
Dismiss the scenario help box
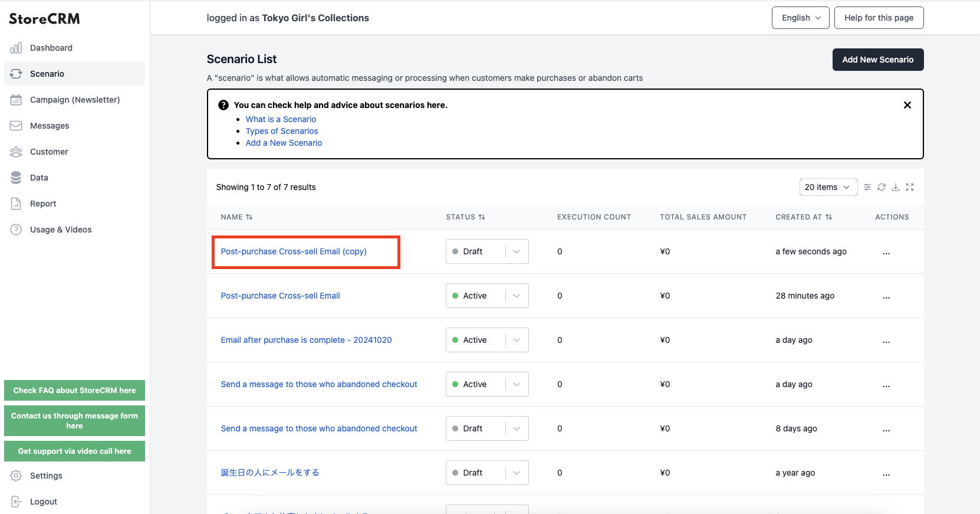[x=907, y=105]
